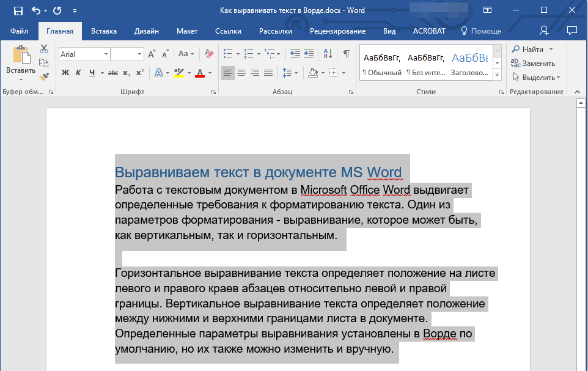588x371 pixels.
Task: Click the Clear All Formatting eraser icon
Action: (210, 54)
